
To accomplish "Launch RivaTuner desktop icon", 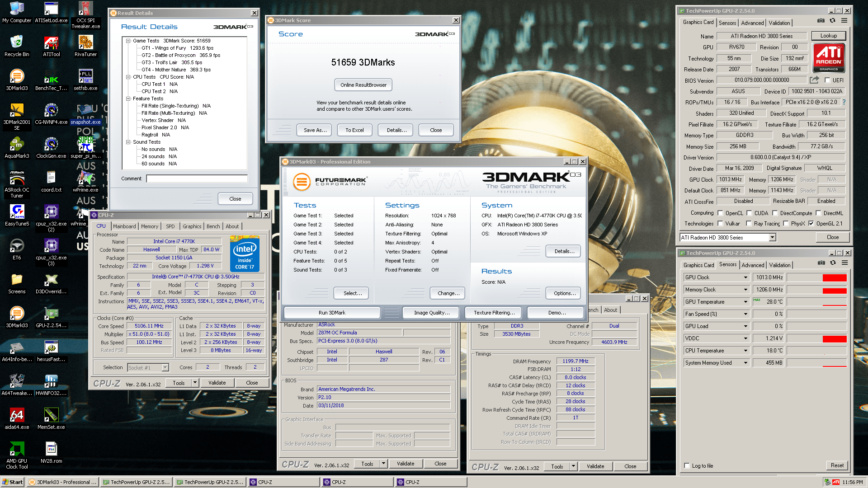I will pyautogui.click(x=85, y=46).
